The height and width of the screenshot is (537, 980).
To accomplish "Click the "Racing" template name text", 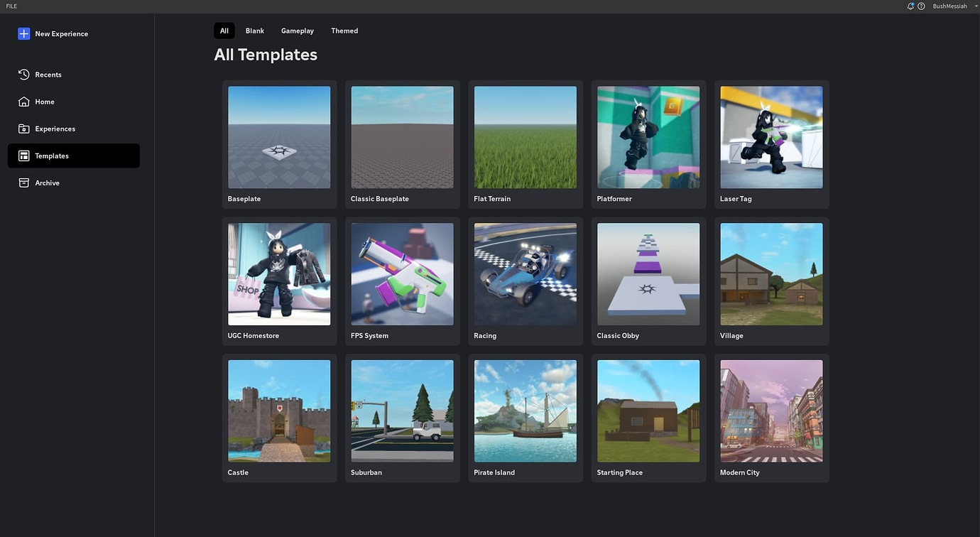I will pos(485,336).
